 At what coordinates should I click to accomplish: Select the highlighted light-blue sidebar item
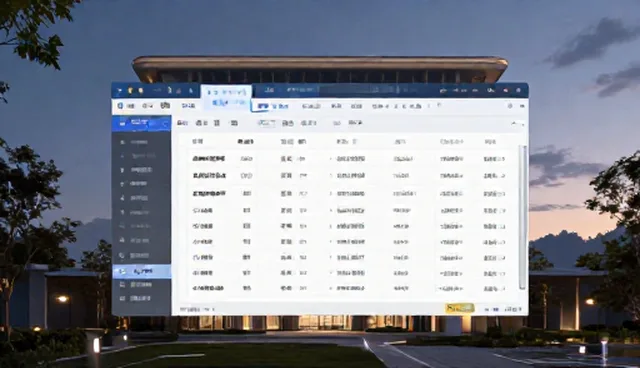coord(142,271)
